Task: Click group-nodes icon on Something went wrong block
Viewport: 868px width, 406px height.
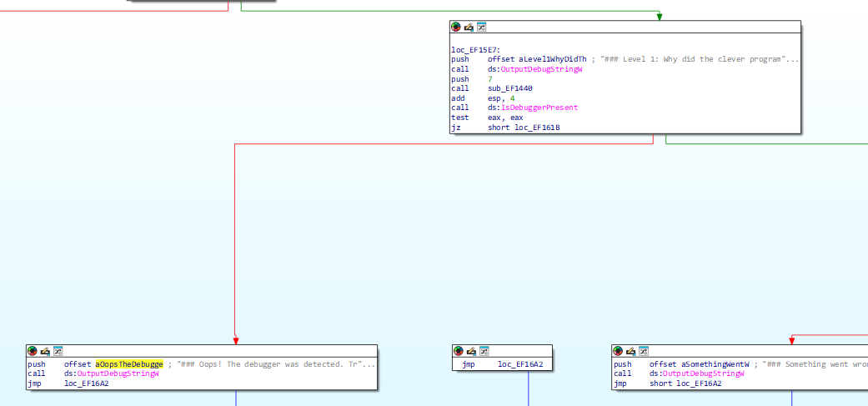Action: pyautogui.click(x=644, y=351)
